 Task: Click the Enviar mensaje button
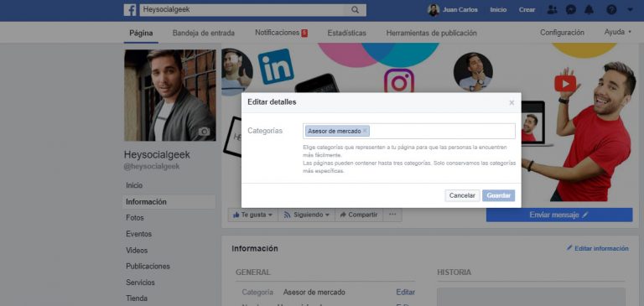(559, 215)
